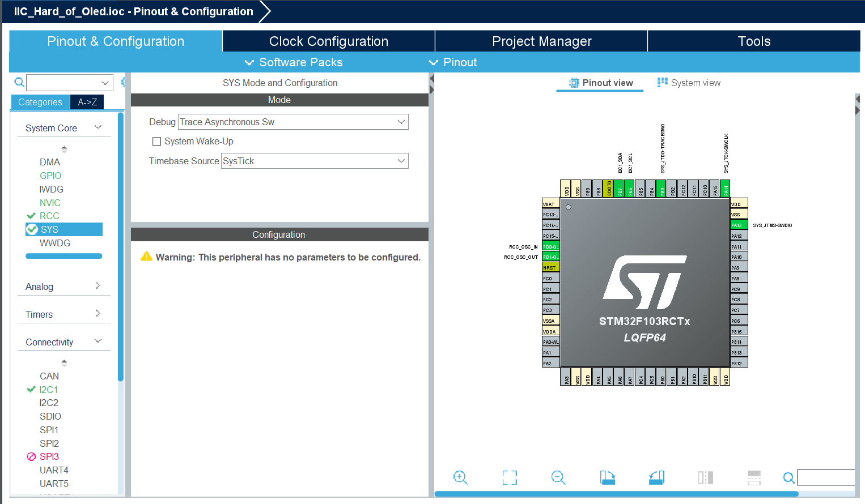The image size is (865, 504).
Task: Rotate the chip view counter-clockwise
Action: [x=656, y=477]
